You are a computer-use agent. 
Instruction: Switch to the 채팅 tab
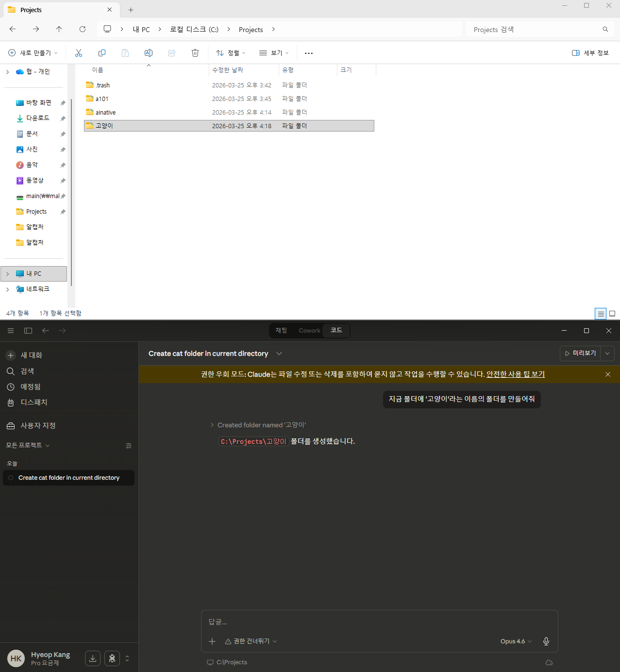tap(282, 331)
